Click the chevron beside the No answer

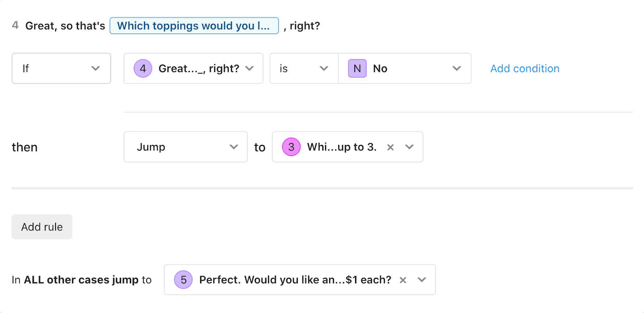pos(456,68)
